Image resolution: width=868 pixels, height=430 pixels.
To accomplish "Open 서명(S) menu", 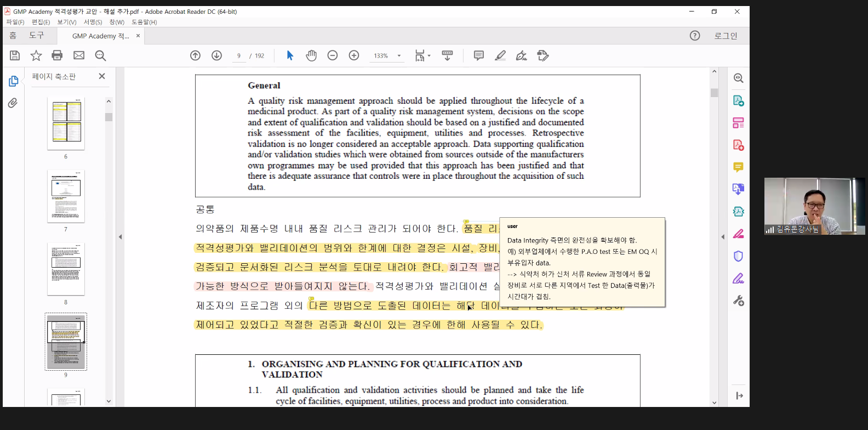I will [x=93, y=22].
